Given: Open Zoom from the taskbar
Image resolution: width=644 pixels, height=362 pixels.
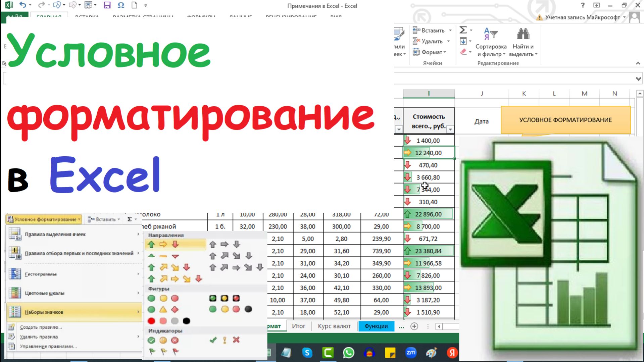Looking at the screenshot, I should 411,353.
